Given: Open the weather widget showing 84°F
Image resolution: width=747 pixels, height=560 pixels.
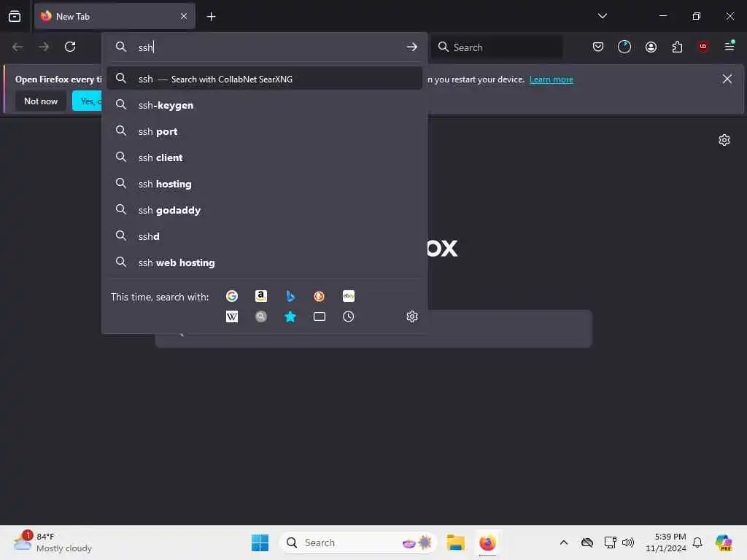Looking at the screenshot, I should coord(53,542).
